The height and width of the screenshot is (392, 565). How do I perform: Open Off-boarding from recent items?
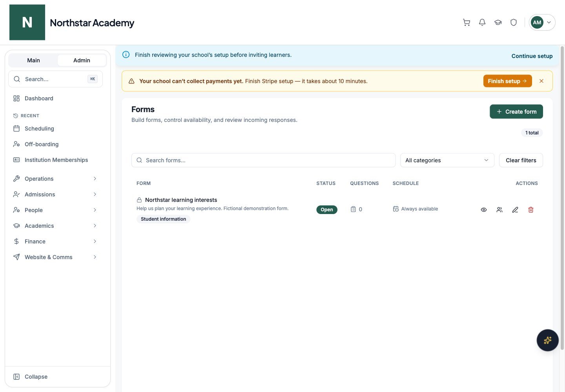[55, 144]
